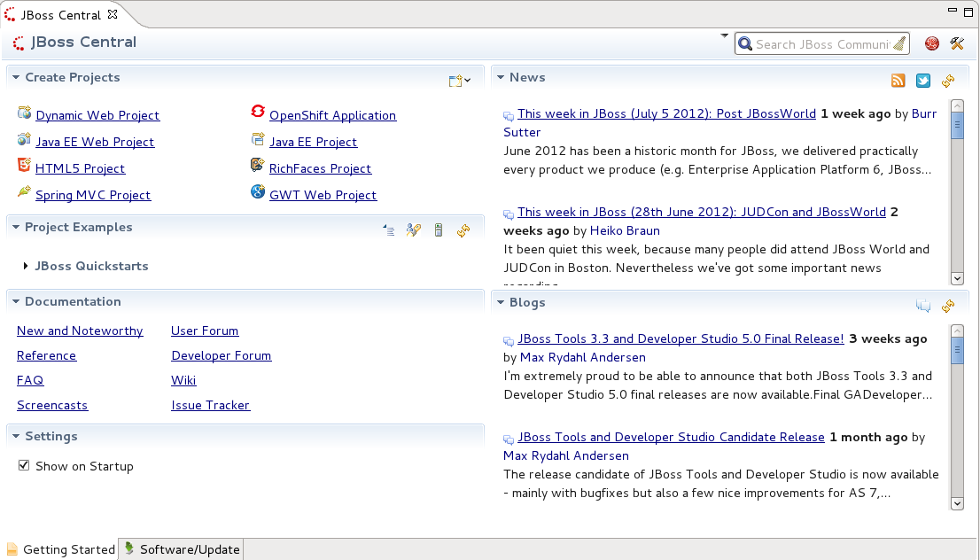
Task: Click the OpenShift Application red icon
Action: coord(258,112)
